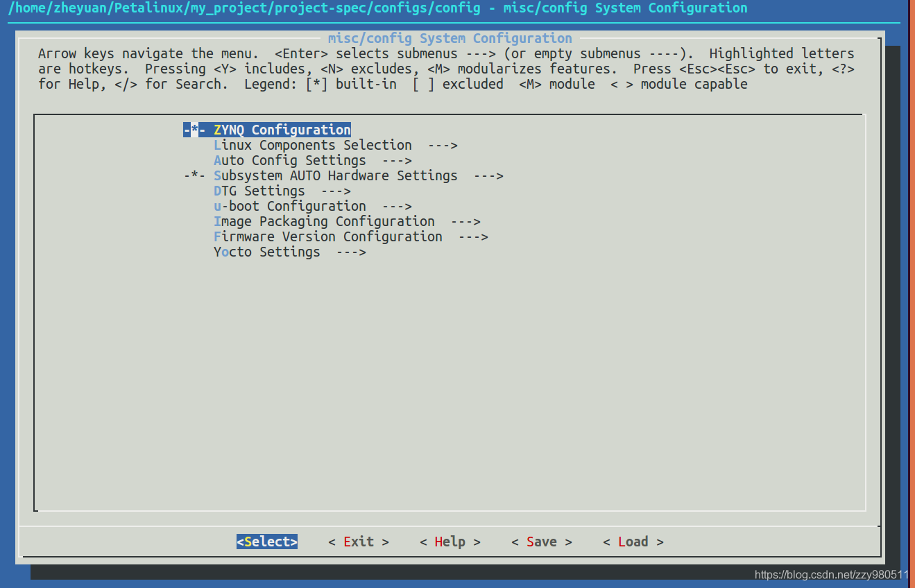Click the < Help > button

point(450,542)
